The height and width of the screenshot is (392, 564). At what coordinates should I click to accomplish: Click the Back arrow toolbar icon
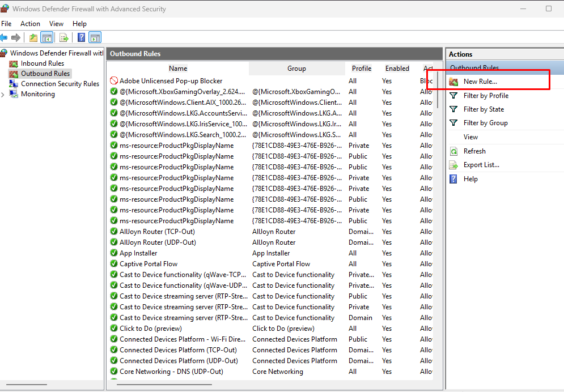4,38
